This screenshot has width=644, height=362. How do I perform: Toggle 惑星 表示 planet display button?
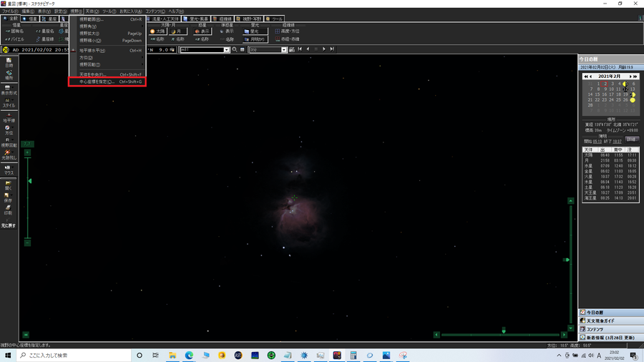click(x=202, y=31)
